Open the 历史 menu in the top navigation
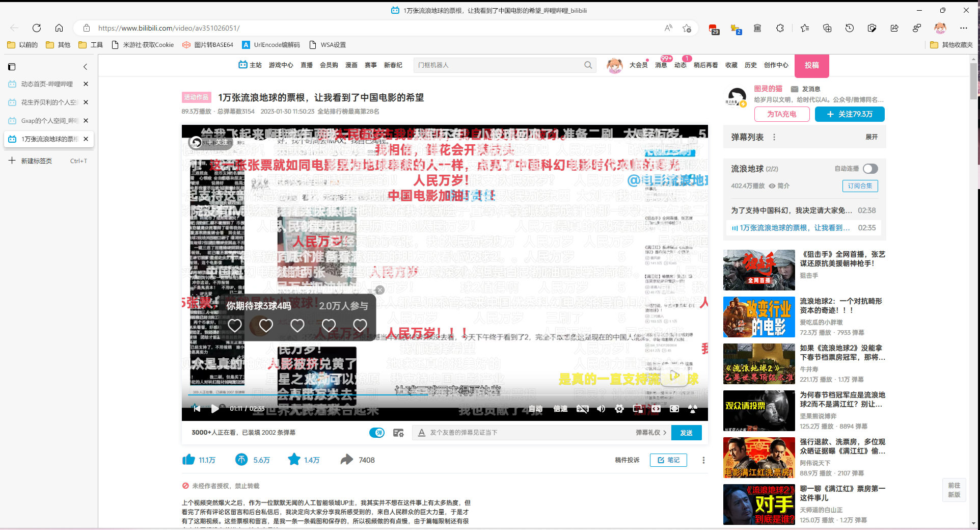 pyautogui.click(x=750, y=65)
